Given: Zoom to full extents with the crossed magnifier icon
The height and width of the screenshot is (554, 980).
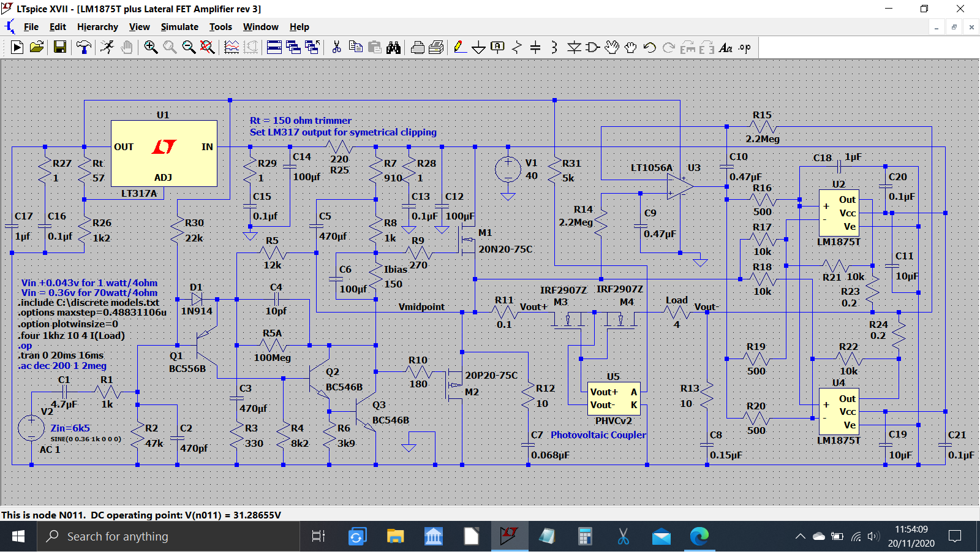Looking at the screenshot, I should pos(208,47).
